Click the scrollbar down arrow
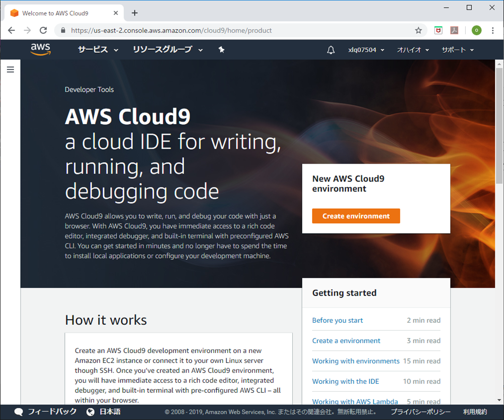The image size is (504, 420). point(499,400)
